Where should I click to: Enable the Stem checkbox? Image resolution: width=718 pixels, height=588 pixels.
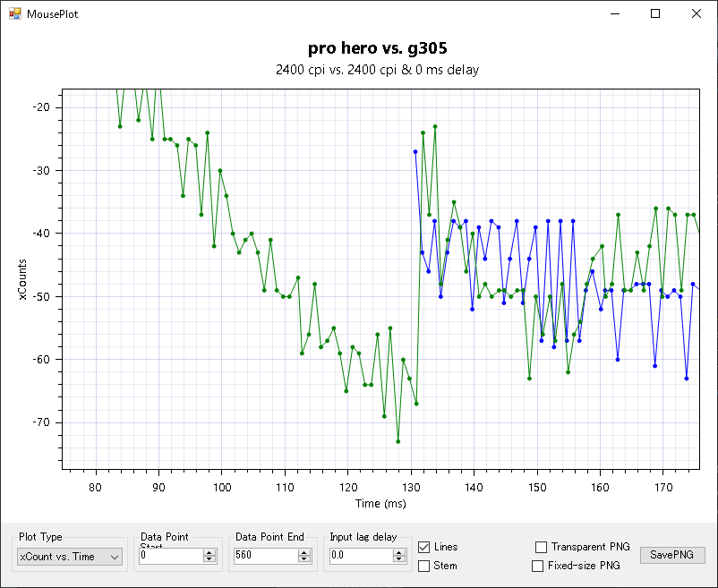[424, 566]
